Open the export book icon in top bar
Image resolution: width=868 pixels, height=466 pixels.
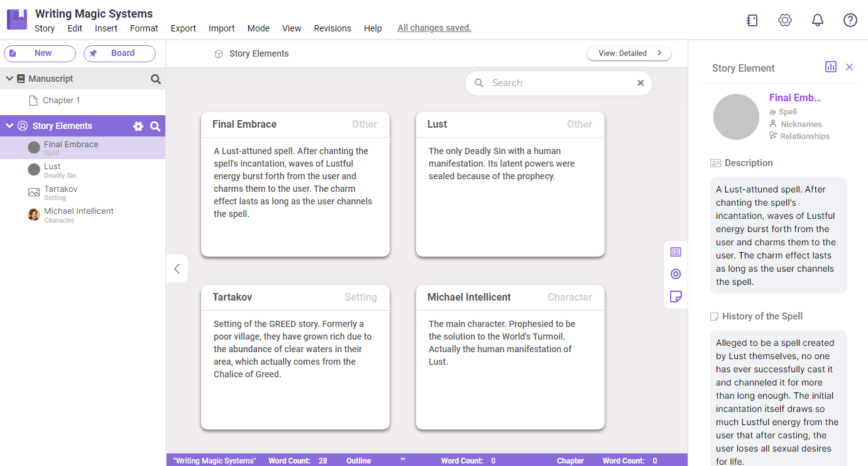(x=752, y=19)
